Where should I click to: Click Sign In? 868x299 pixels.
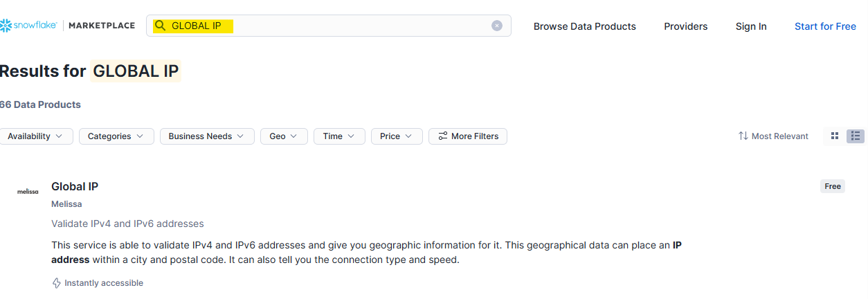751,26
